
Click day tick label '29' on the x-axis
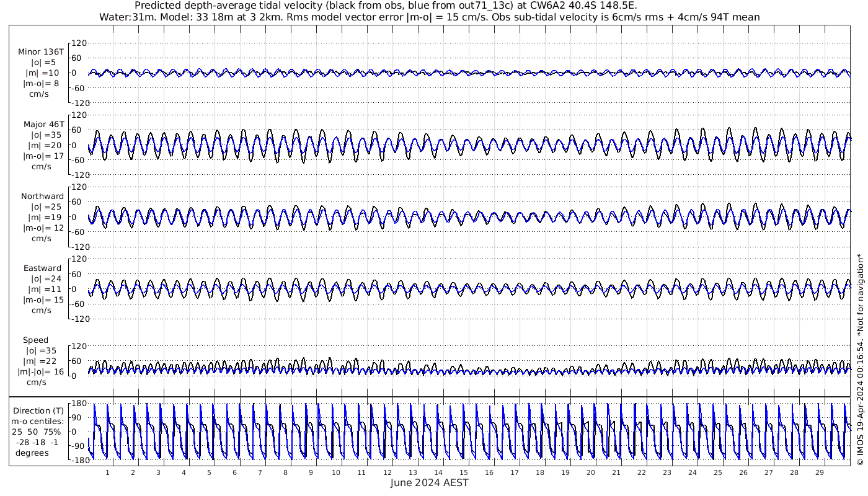pos(819,472)
